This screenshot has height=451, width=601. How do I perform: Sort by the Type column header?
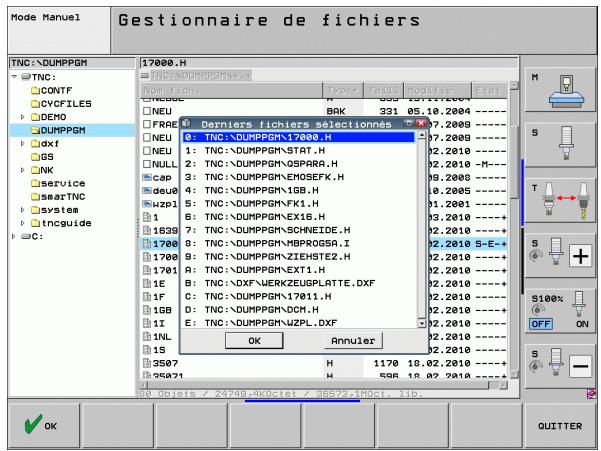pos(343,90)
